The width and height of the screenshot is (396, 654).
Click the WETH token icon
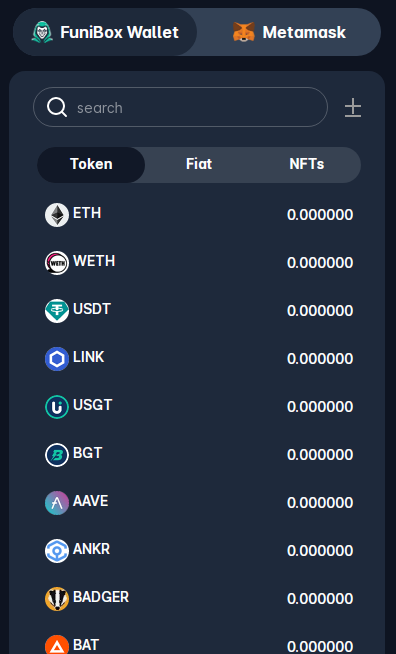pyautogui.click(x=57, y=263)
